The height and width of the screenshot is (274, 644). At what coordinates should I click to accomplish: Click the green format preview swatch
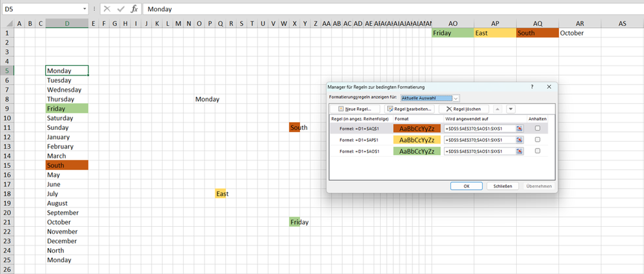click(417, 151)
